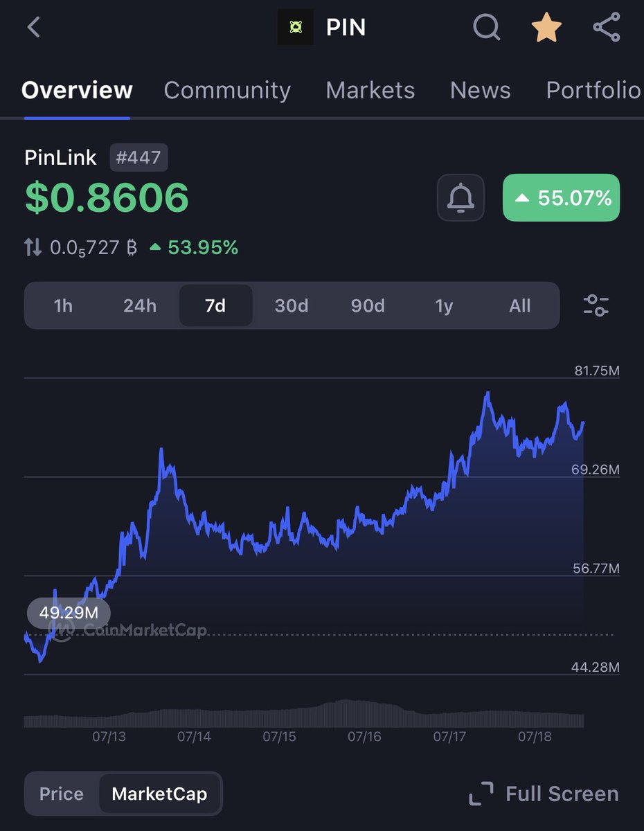Tap the 07/13 date label
This screenshot has width=644, height=831.
(109, 736)
